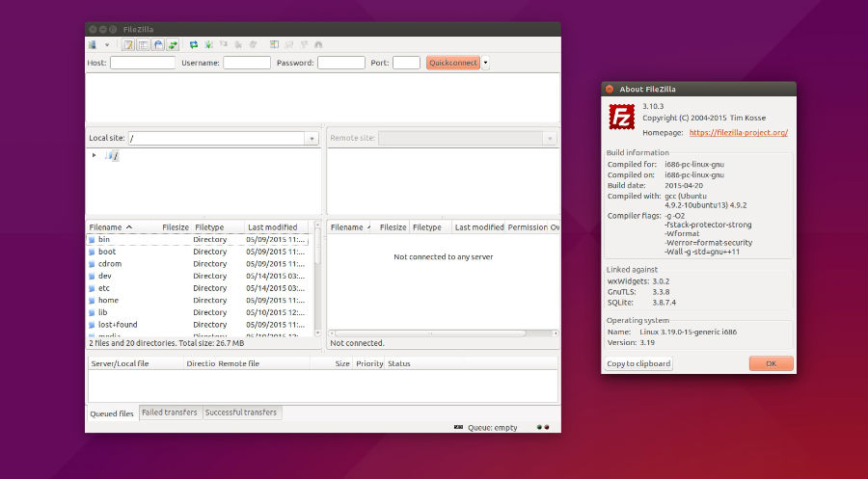
Task: Select the boot directory row
Action: point(198,252)
